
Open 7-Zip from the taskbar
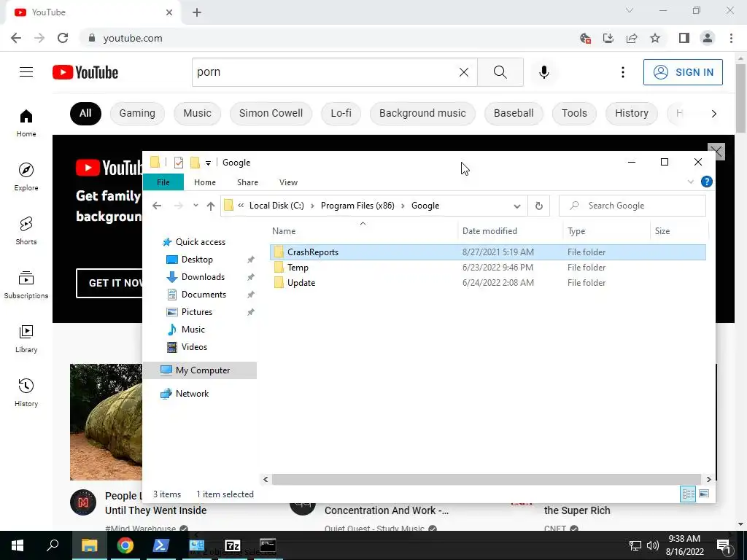(x=232, y=545)
